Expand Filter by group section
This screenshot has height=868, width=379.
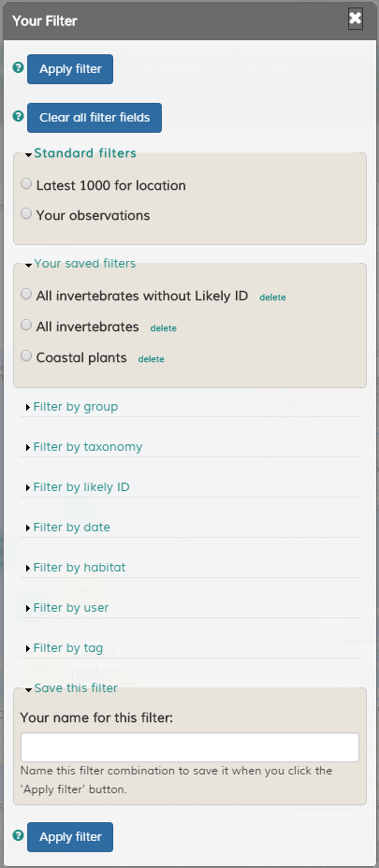click(x=76, y=407)
